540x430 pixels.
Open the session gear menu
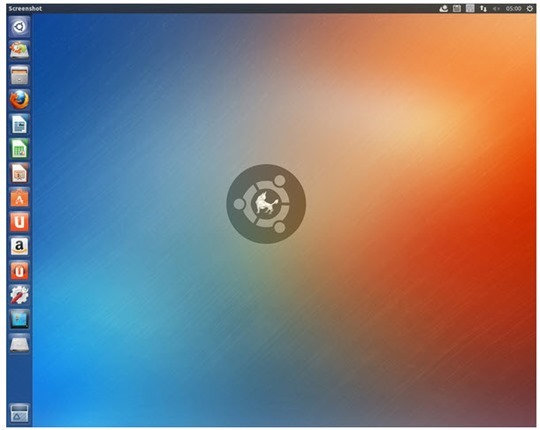coord(530,9)
